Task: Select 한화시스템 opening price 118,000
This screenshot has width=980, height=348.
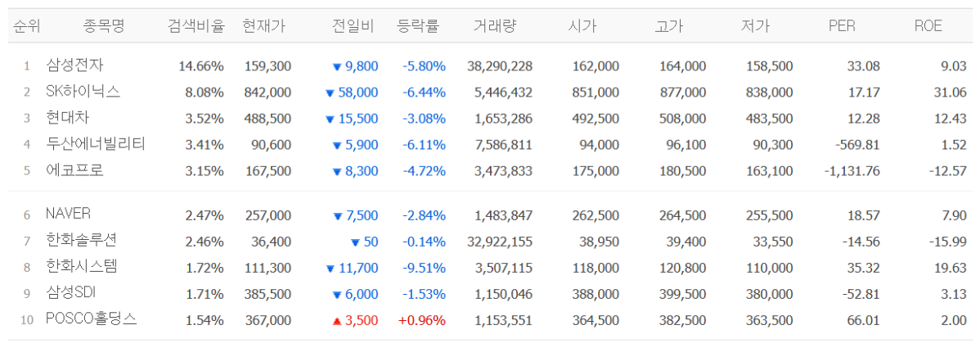Action: coord(596,268)
